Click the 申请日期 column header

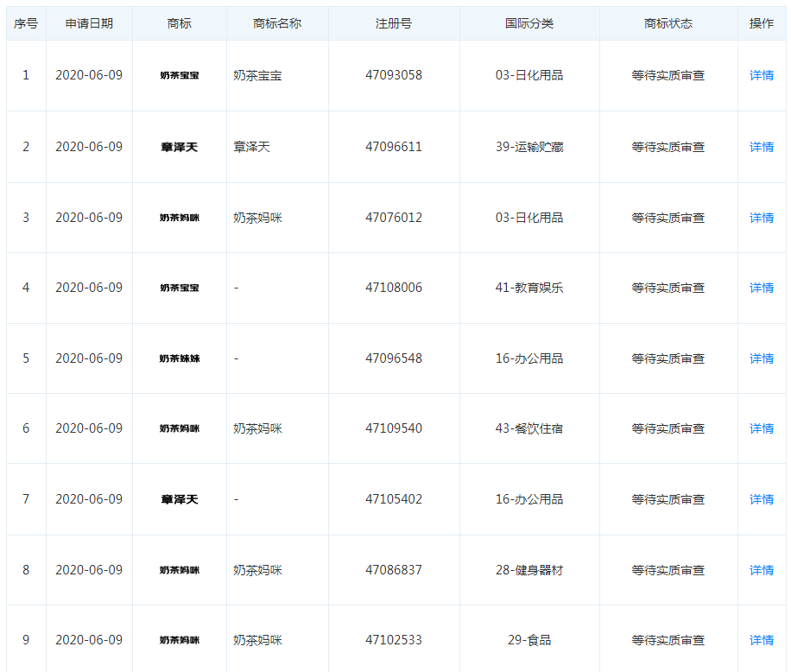click(89, 23)
